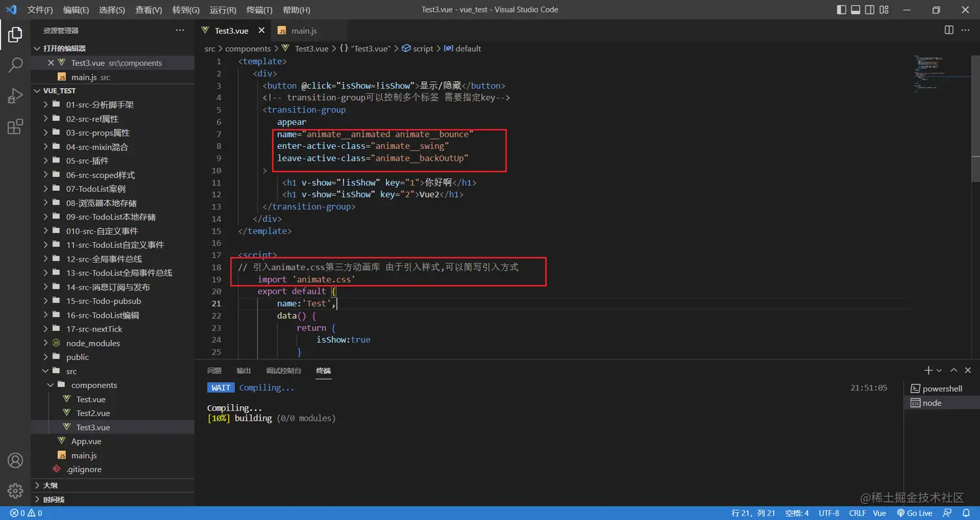980x520 pixels.
Task: Click the Customize Layout icon
Action: point(885,10)
